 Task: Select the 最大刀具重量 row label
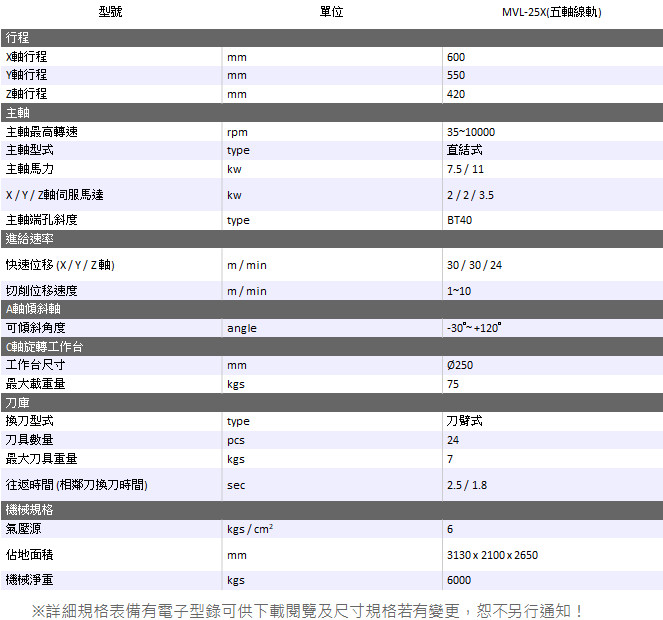41,459
